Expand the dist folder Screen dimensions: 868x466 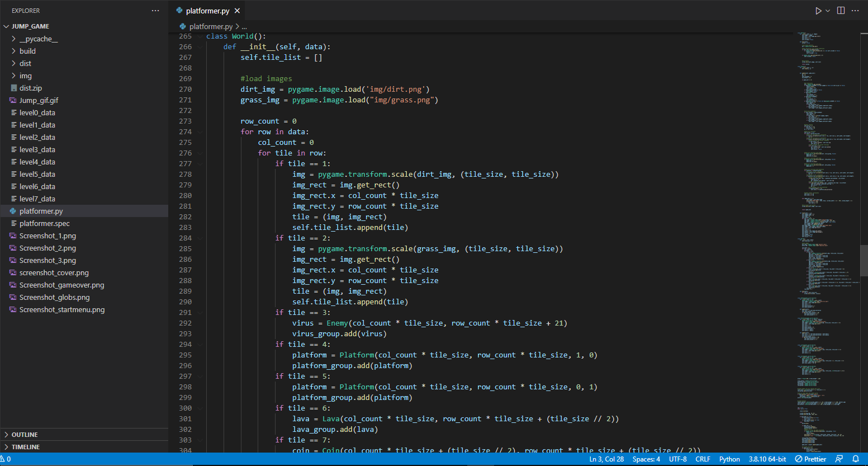click(25, 63)
